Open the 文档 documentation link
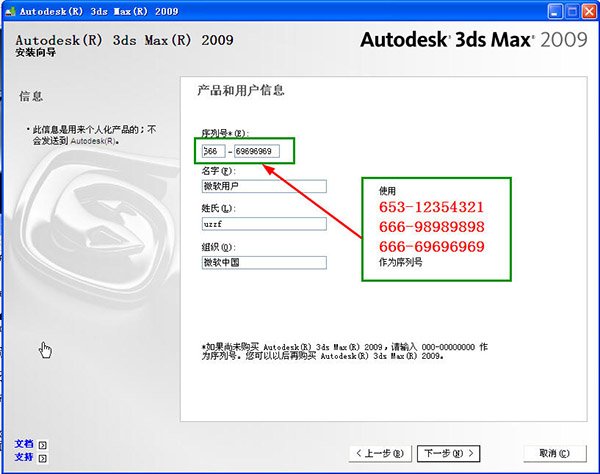 coord(24,444)
